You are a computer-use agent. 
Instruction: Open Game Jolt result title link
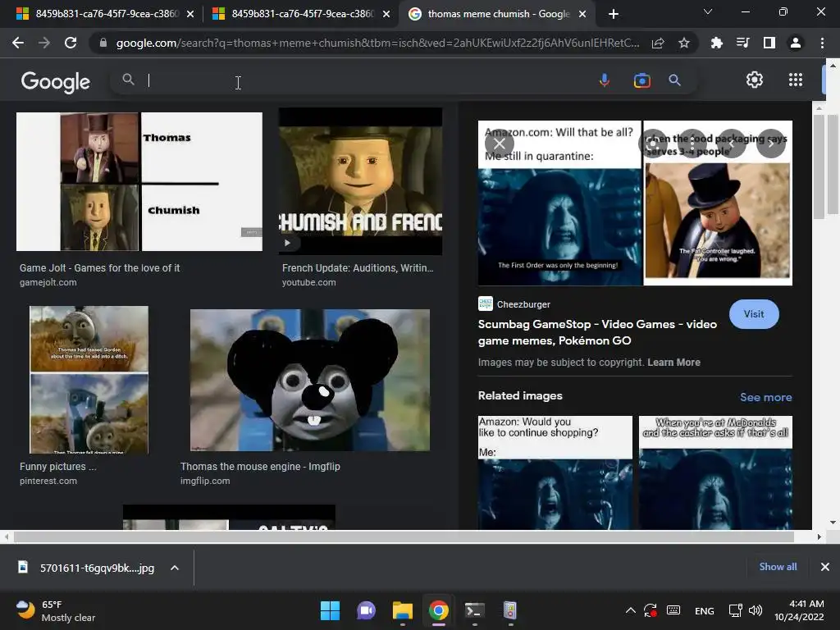pyautogui.click(x=99, y=268)
